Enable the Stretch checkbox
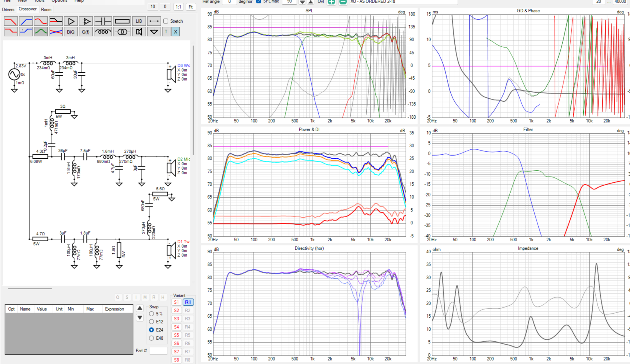 point(166,21)
